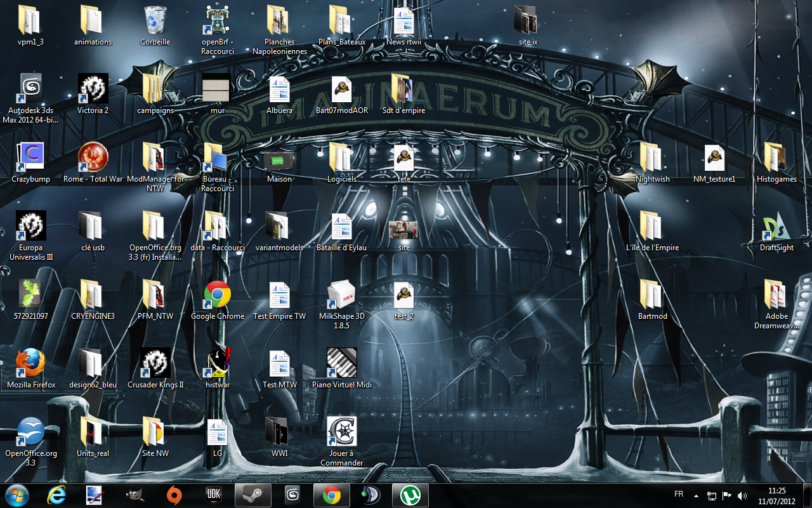
Task: Show hidden tray icons arrow
Action: [697, 495]
